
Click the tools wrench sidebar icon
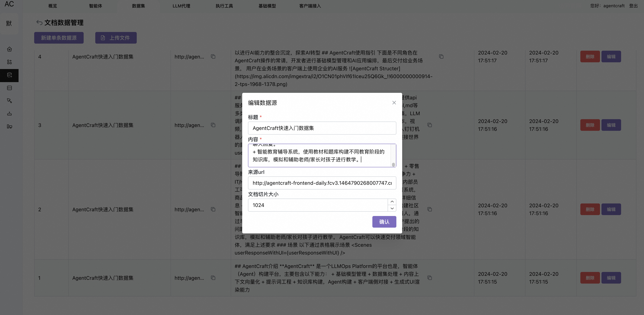click(9, 101)
